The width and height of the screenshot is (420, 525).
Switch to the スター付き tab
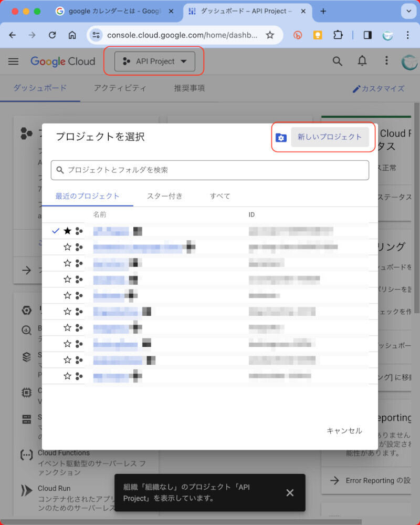point(165,196)
